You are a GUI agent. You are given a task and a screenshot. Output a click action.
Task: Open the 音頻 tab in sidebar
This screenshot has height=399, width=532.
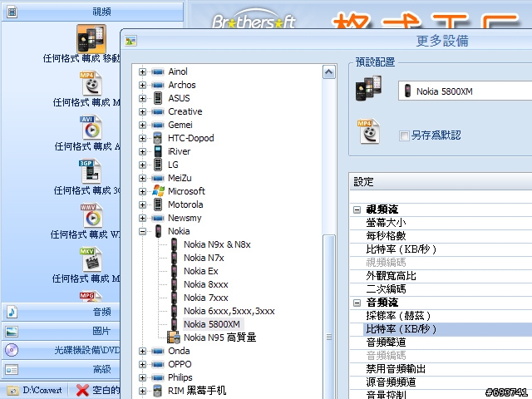62,312
